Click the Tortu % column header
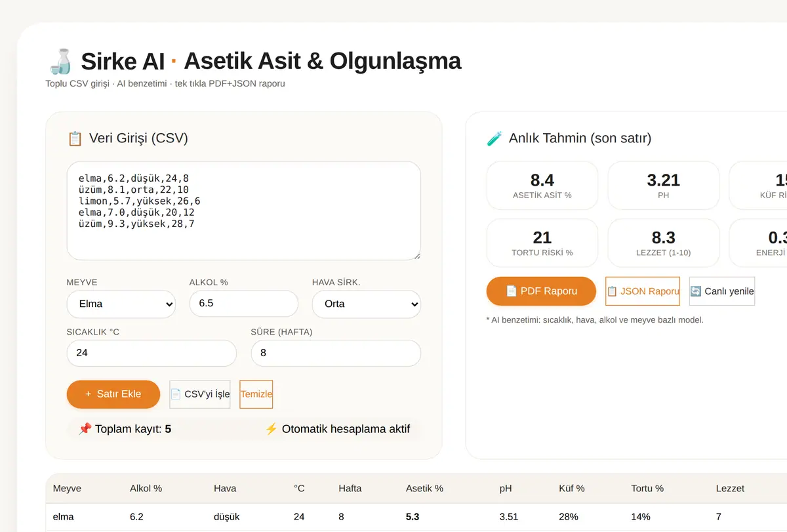 (647, 489)
